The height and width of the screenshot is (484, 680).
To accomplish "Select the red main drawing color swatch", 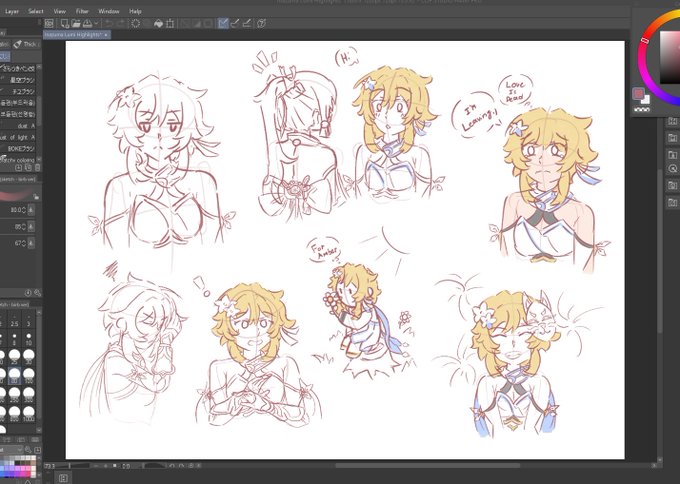I will pos(638,93).
